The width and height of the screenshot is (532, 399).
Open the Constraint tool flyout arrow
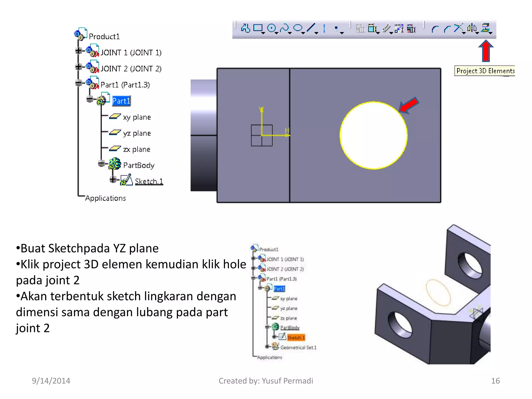378,33
